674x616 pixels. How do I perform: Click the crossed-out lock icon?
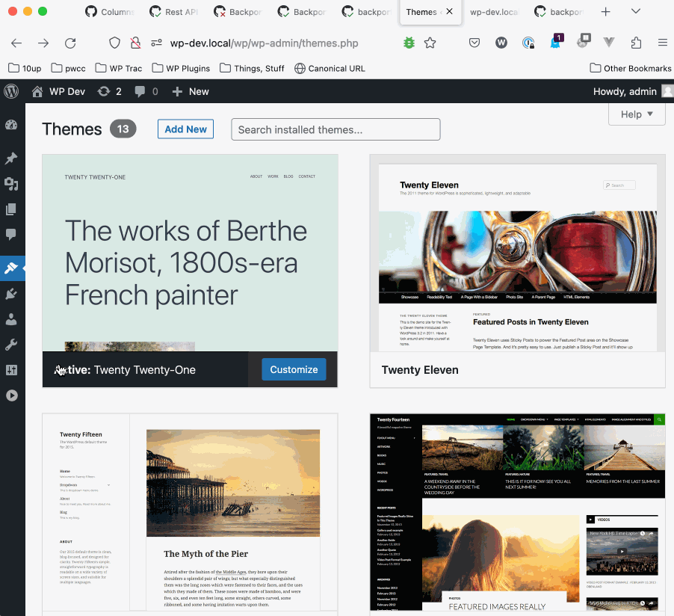tap(135, 43)
